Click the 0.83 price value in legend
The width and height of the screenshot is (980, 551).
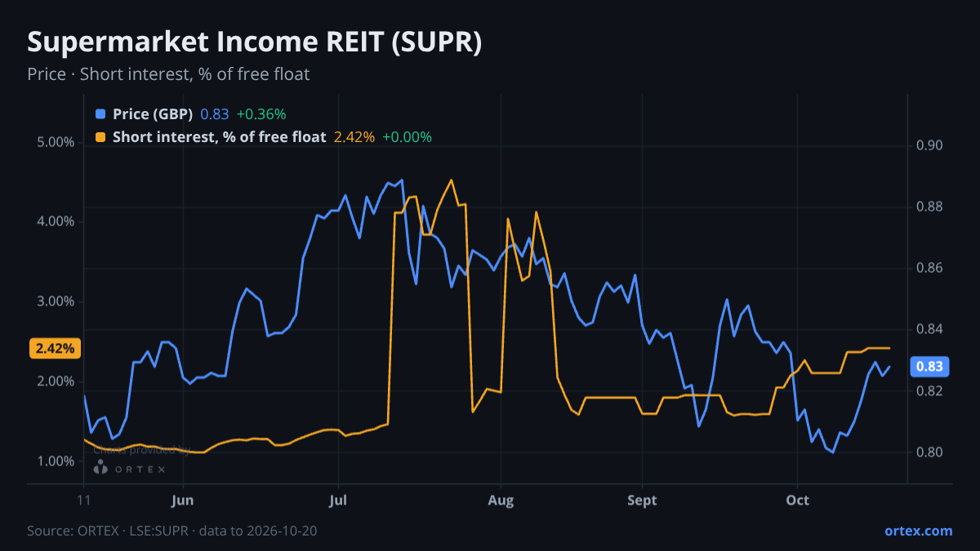(215, 114)
